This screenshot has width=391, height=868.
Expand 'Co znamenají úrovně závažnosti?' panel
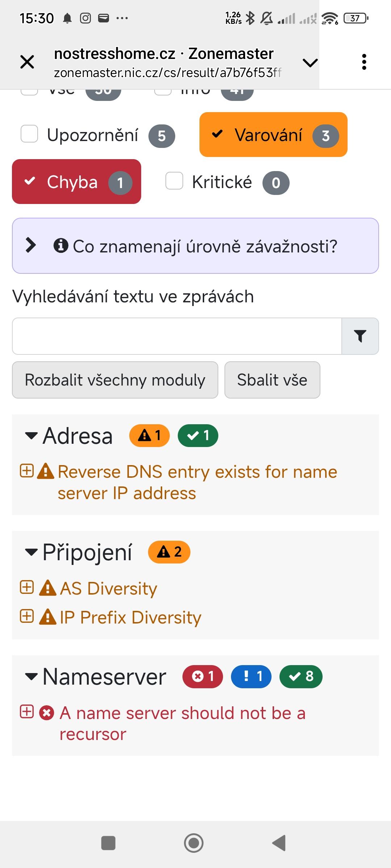click(x=195, y=246)
